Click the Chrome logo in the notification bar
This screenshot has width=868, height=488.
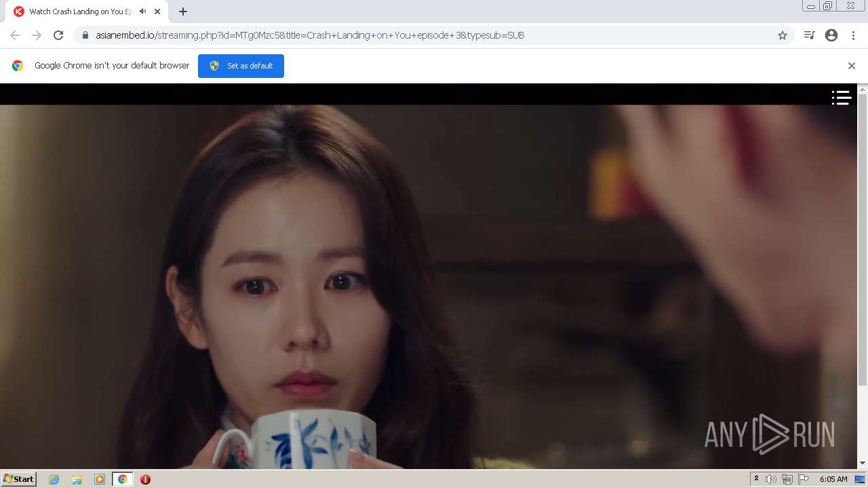click(x=18, y=66)
